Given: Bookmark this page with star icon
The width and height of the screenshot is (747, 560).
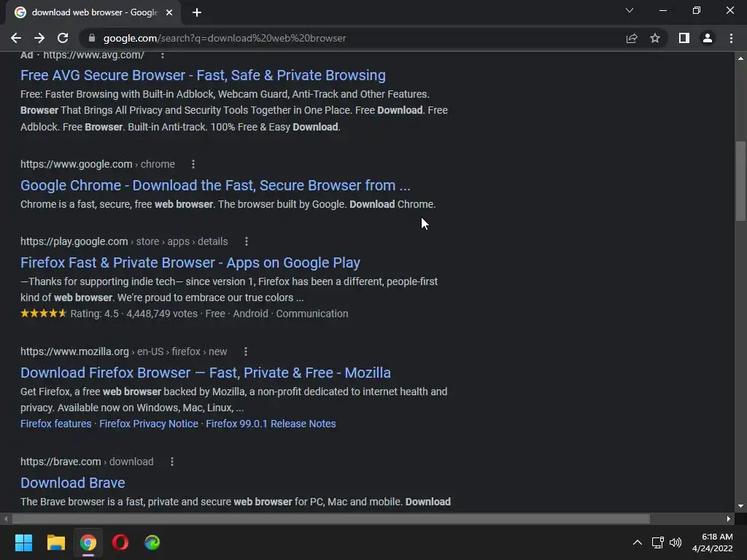Looking at the screenshot, I should [655, 38].
